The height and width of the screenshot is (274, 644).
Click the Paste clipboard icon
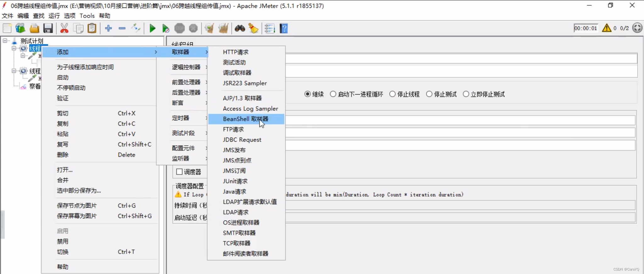[92, 28]
